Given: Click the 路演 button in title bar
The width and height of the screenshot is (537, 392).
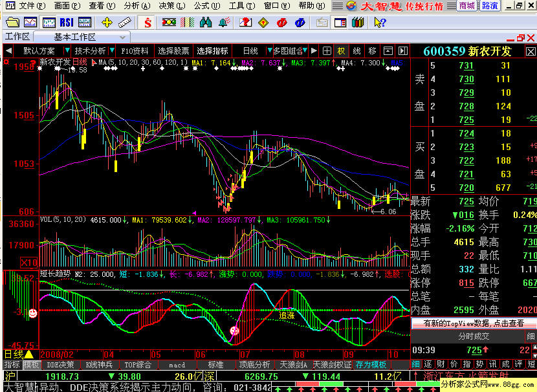Looking at the screenshot, I should (x=490, y=5).
